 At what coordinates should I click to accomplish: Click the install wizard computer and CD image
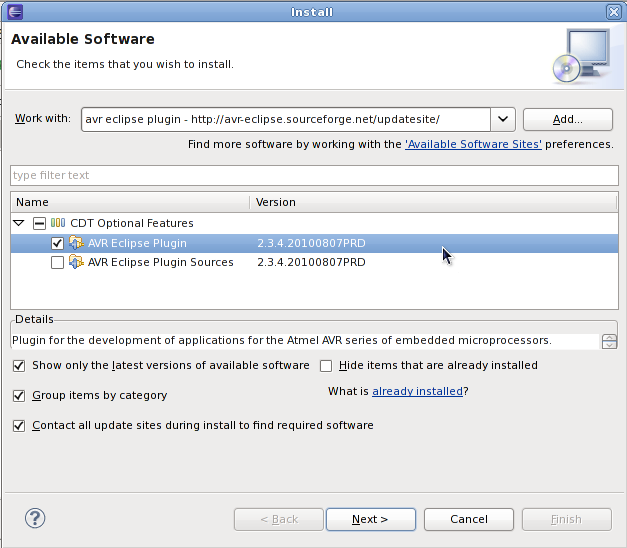coord(582,56)
